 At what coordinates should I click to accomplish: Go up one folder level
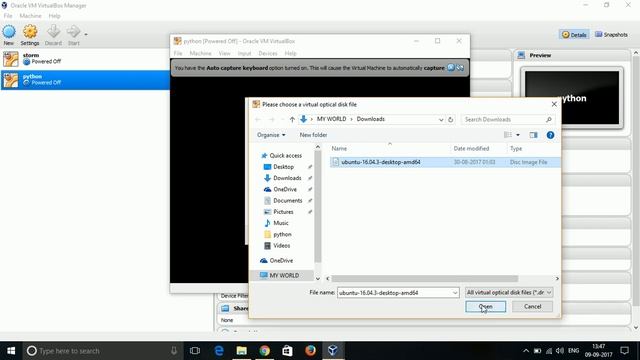pyautogui.click(x=292, y=120)
